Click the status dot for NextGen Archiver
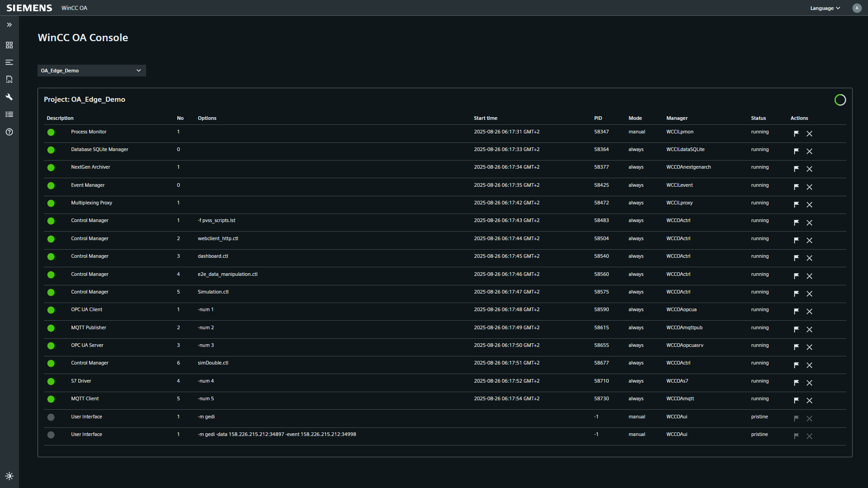 click(51, 168)
